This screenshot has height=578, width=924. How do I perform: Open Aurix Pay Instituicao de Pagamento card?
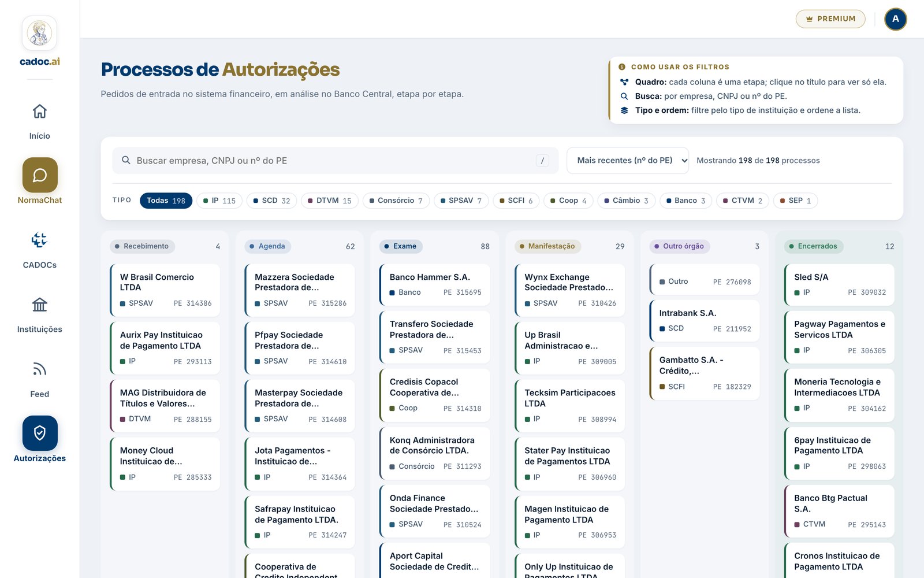tap(165, 348)
